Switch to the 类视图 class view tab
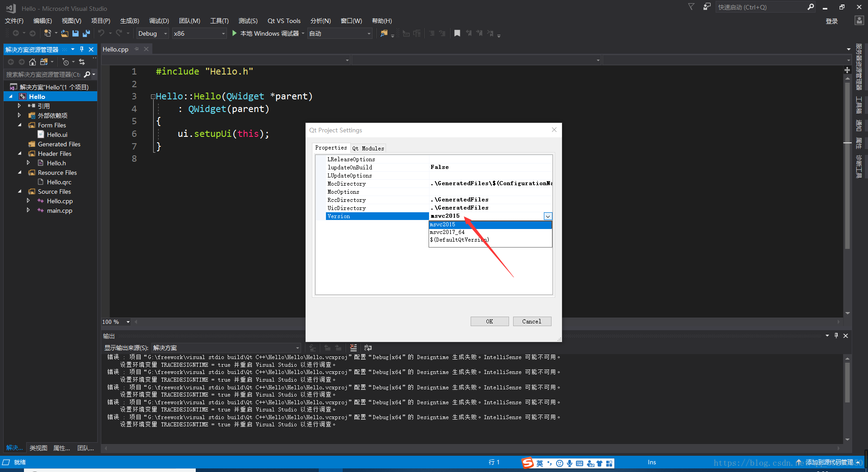 click(38, 448)
